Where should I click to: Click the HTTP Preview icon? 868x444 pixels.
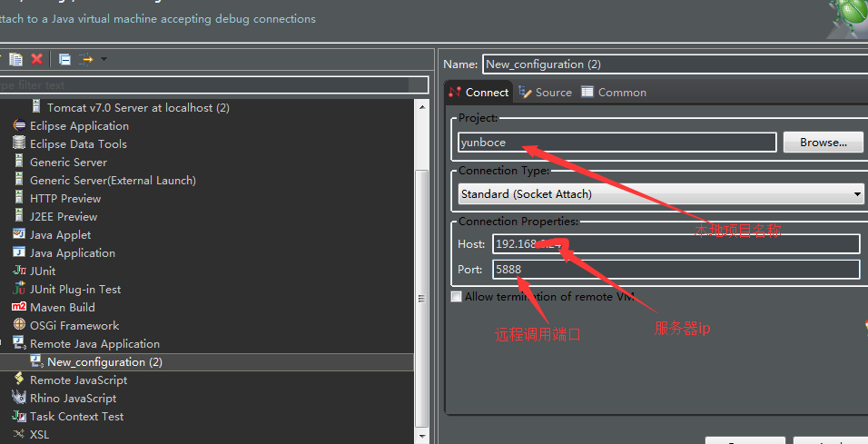click(x=19, y=198)
